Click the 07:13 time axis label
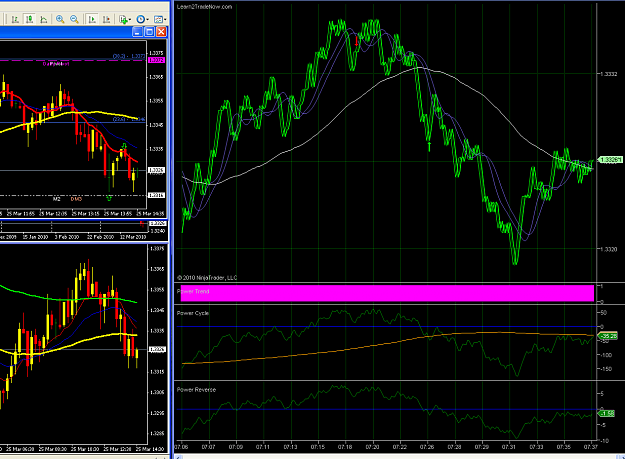Screen dimensions: 625x459 tap(290, 447)
